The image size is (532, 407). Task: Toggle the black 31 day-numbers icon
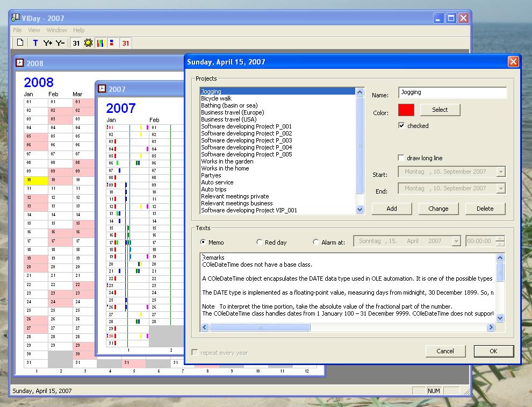(76, 43)
